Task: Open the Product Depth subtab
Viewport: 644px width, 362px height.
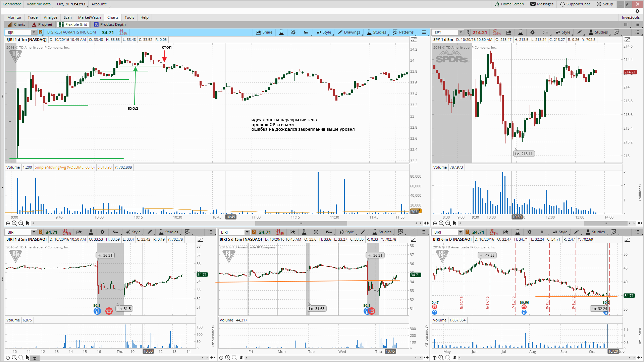Action: (x=110, y=24)
